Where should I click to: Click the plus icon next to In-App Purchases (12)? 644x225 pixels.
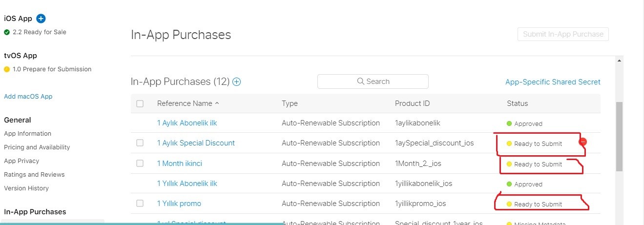pos(237,82)
